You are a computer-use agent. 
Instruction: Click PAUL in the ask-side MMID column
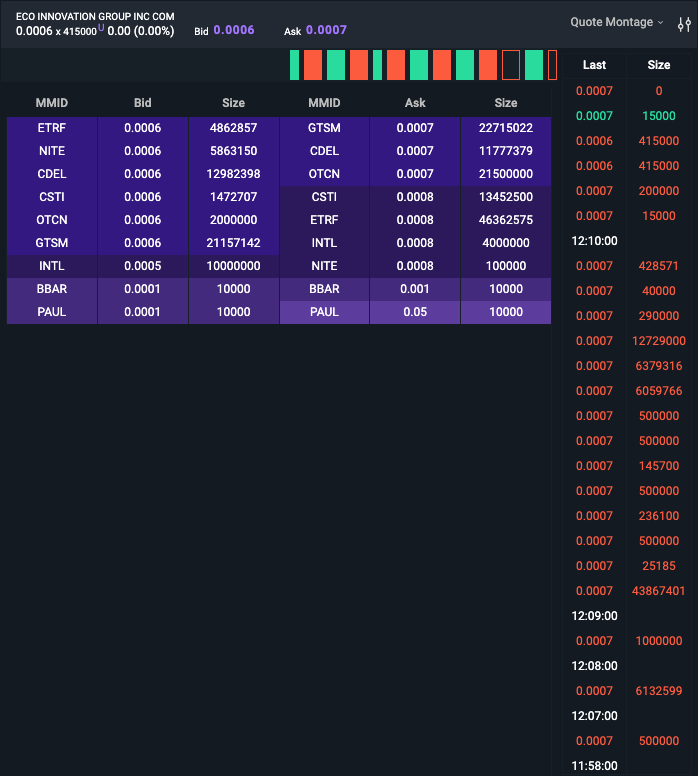pyautogui.click(x=324, y=312)
